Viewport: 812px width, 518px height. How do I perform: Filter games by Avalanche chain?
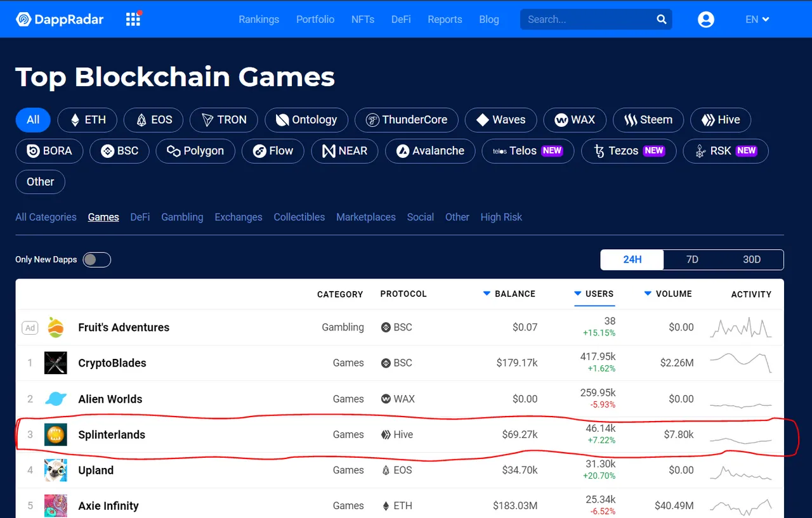click(430, 151)
